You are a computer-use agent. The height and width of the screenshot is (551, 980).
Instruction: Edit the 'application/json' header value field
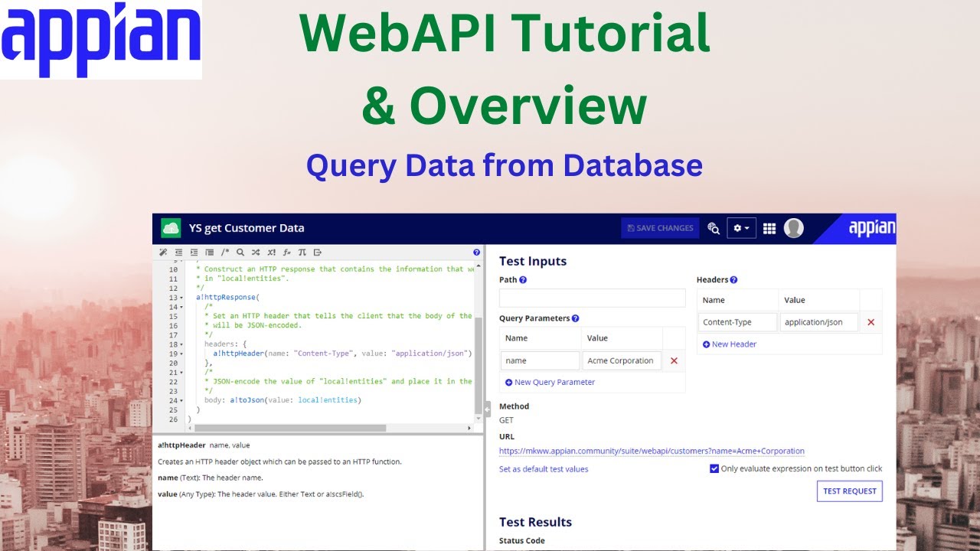819,322
